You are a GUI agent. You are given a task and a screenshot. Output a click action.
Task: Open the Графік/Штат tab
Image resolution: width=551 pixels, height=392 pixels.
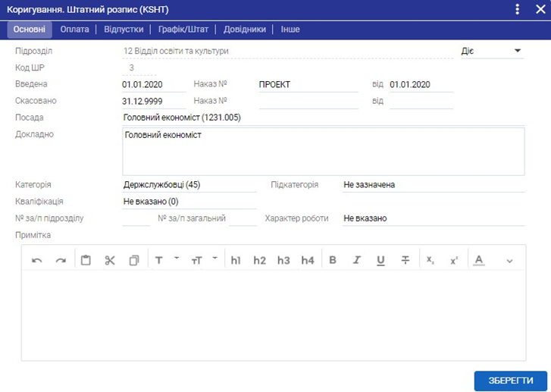(182, 30)
